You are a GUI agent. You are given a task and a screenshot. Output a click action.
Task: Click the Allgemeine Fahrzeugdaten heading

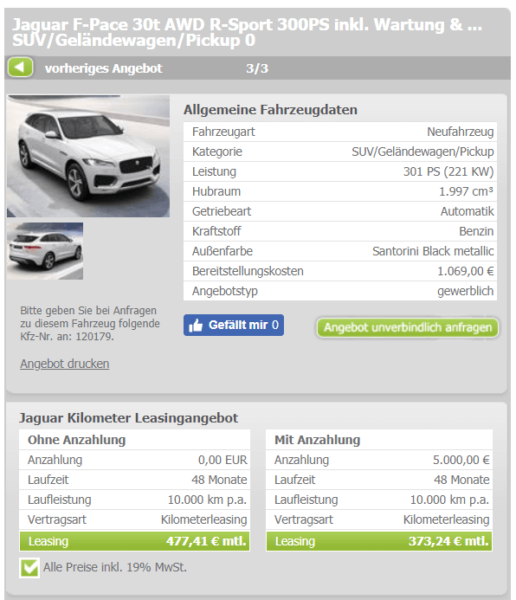(270, 110)
